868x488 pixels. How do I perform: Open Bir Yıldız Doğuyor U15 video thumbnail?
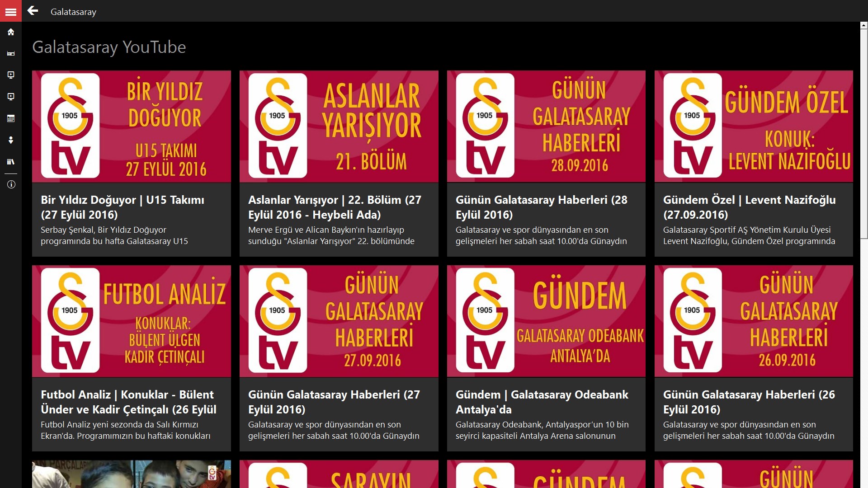tap(131, 127)
